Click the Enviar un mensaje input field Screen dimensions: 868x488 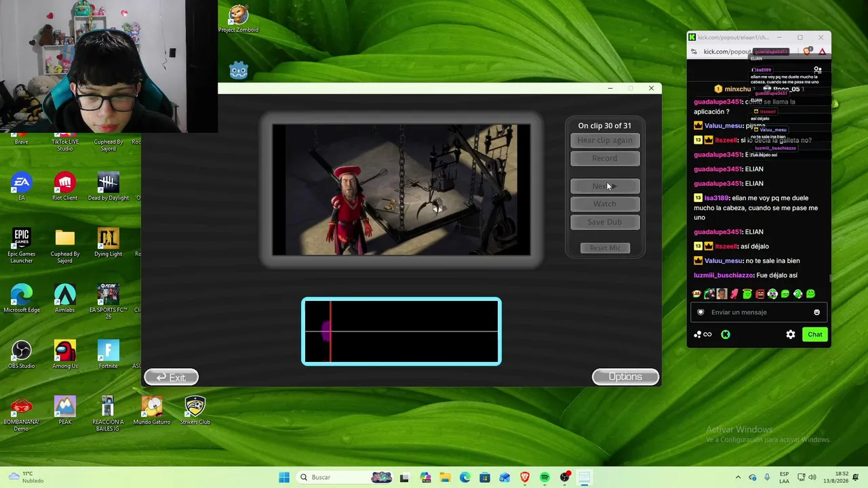(x=759, y=312)
